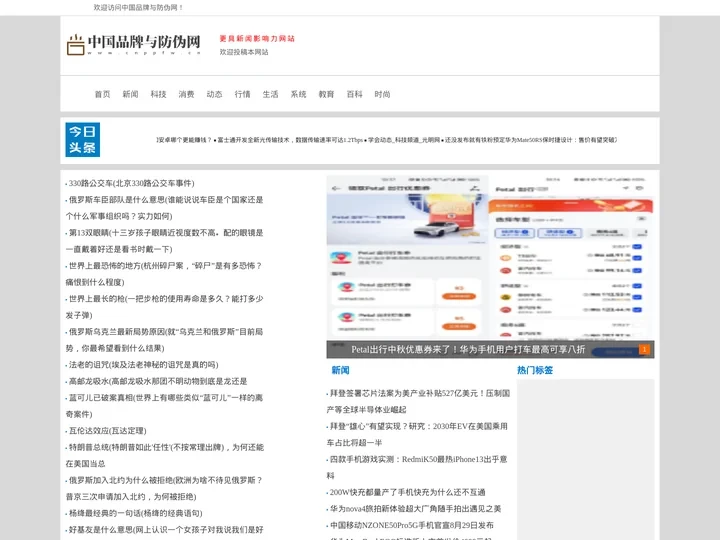Select 消费 in the navigation bar
Viewport: 720px width, 540px height.
[x=186, y=94]
